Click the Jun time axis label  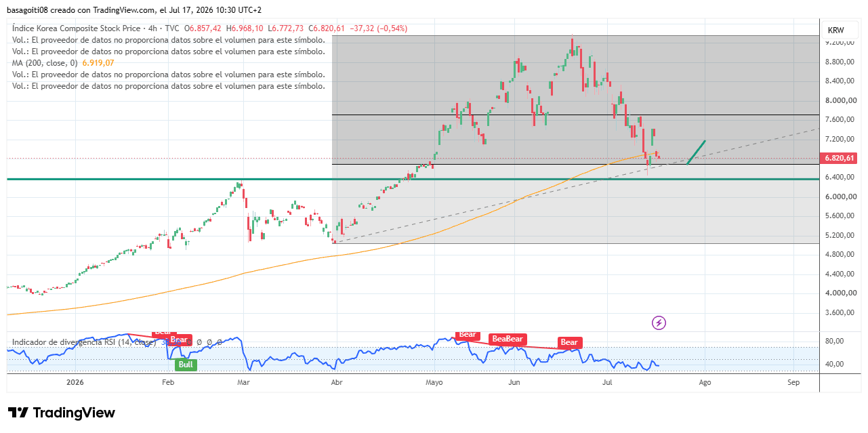pos(514,382)
